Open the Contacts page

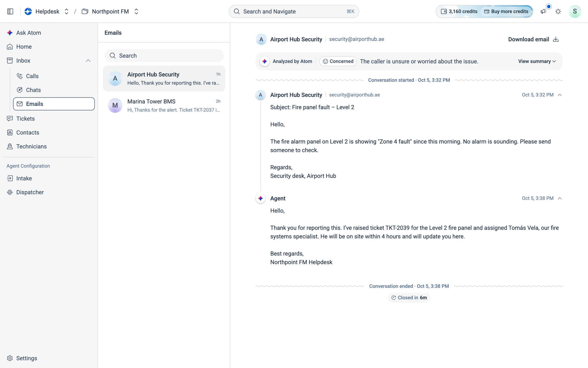click(49, 132)
